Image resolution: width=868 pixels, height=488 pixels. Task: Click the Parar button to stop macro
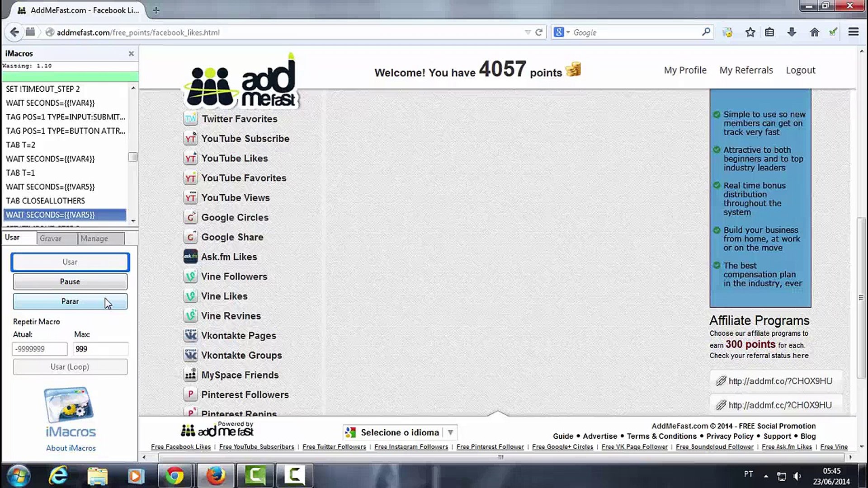point(70,301)
